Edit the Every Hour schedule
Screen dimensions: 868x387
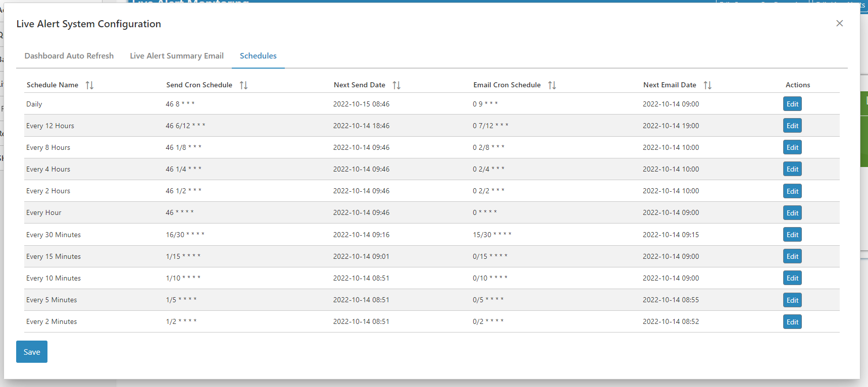point(792,213)
